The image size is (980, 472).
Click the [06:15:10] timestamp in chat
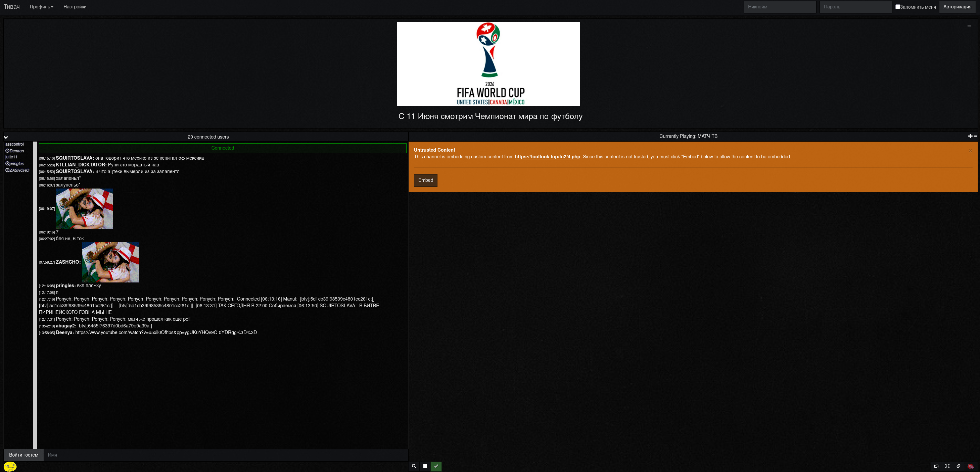pos(47,158)
